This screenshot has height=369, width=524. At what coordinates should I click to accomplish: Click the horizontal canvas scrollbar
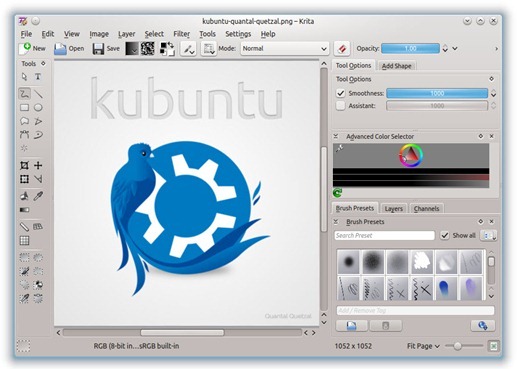pos(182,333)
